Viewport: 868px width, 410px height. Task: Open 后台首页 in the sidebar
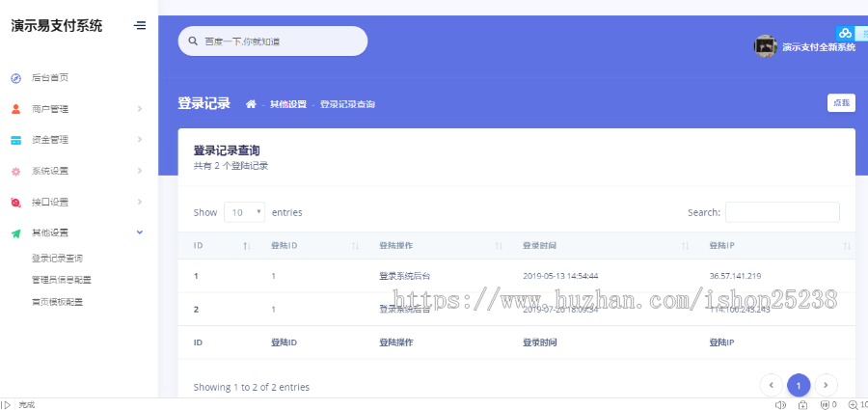(x=50, y=78)
